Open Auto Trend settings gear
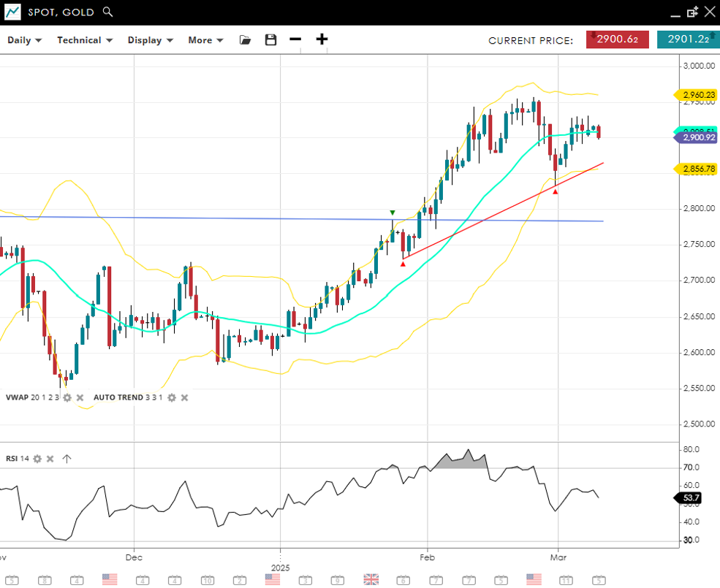 (172, 397)
